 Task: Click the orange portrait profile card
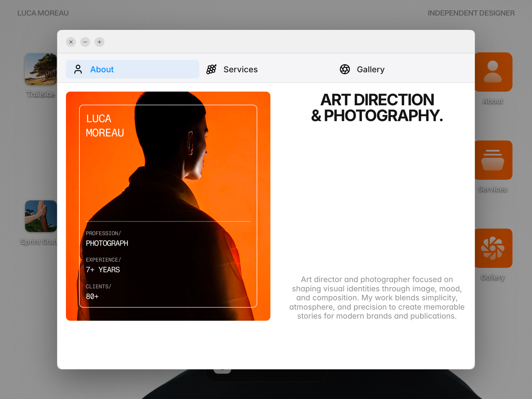[168, 206]
